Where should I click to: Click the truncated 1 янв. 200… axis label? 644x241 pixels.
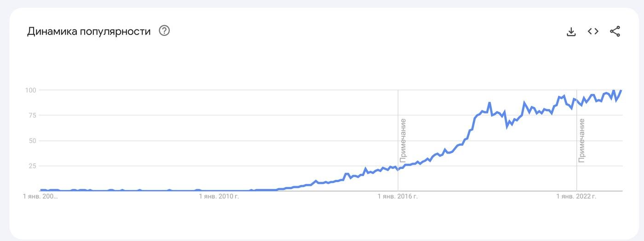click(x=41, y=197)
